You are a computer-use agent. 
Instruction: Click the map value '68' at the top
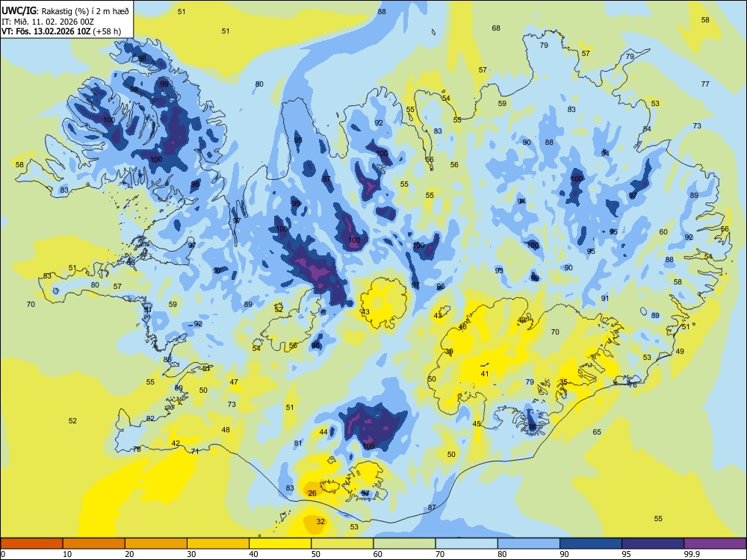coord(496,28)
